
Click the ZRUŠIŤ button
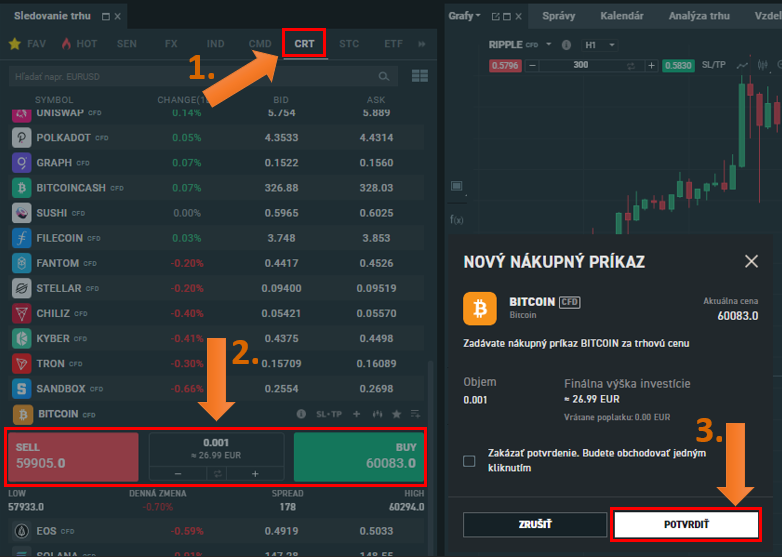[535, 525]
